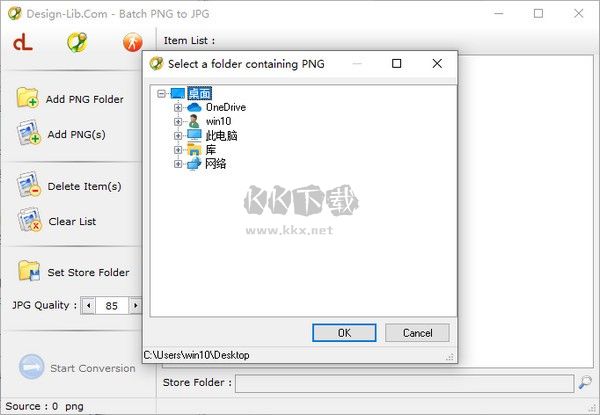Click the Set Store Folder icon
The height and width of the screenshot is (415, 600).
click(29, 271)
